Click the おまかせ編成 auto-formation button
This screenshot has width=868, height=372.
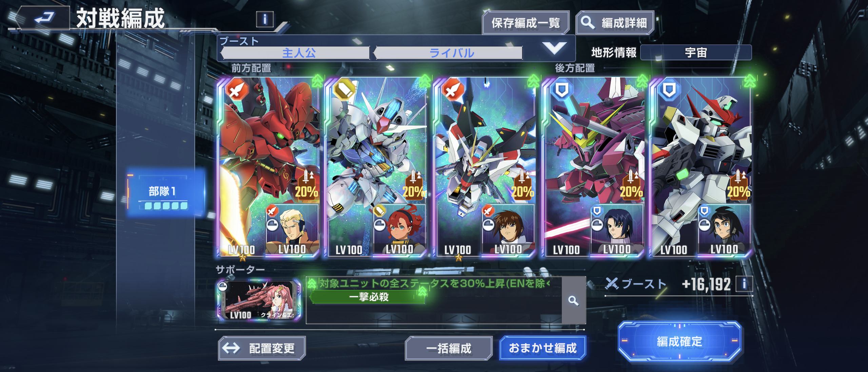pos(542,348)
